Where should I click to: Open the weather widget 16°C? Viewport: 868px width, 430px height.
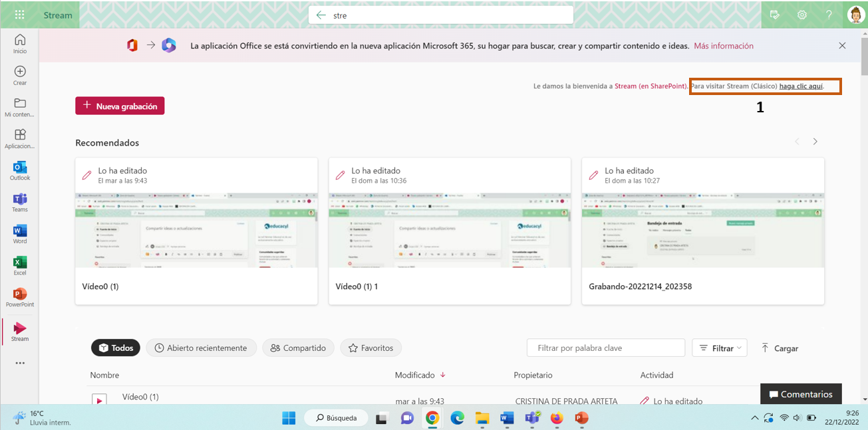(41, 418)
